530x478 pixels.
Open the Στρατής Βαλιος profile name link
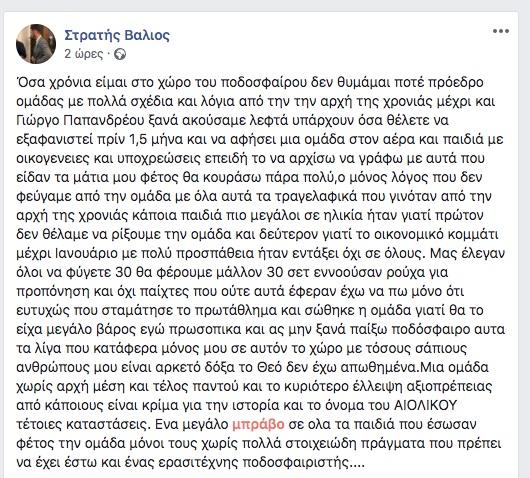coord(117,35)
